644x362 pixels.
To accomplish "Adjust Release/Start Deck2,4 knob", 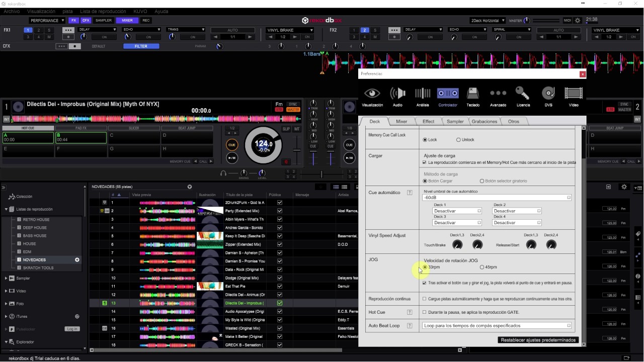I will click(x=551, y=245).
